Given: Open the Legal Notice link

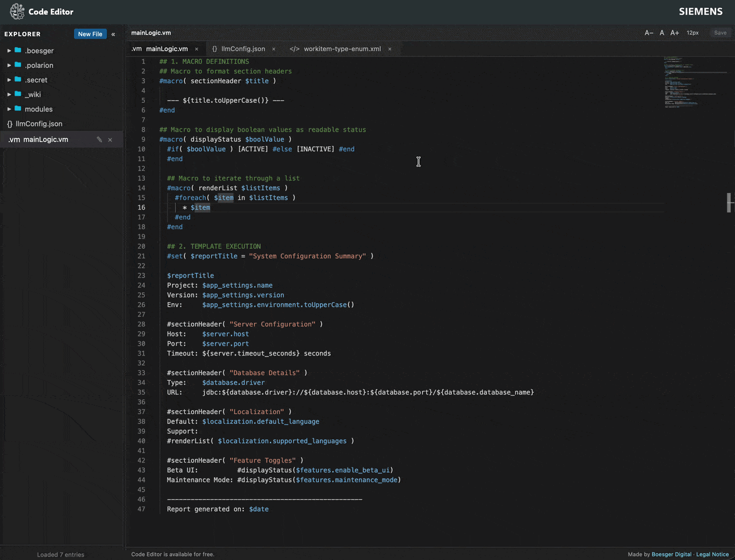Looking at the screenshot, I should coord(712,554).
